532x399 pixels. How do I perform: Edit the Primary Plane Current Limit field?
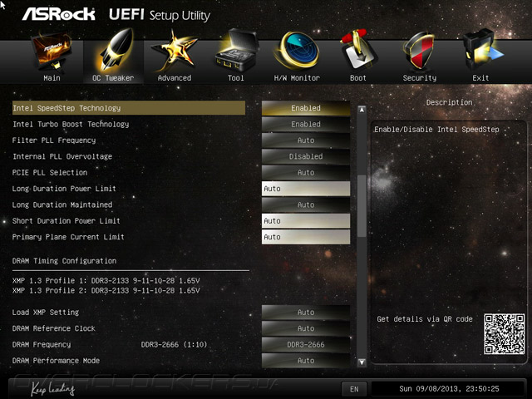pyautogui.click(x=306, y=237)
